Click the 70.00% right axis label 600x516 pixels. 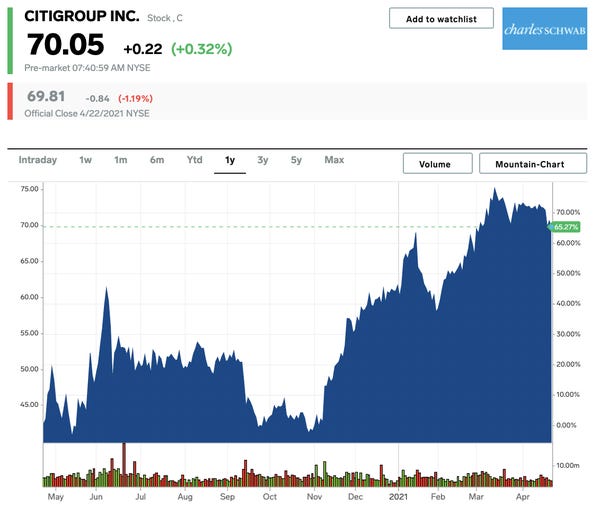pyautogui.click(x=568, y=212)
